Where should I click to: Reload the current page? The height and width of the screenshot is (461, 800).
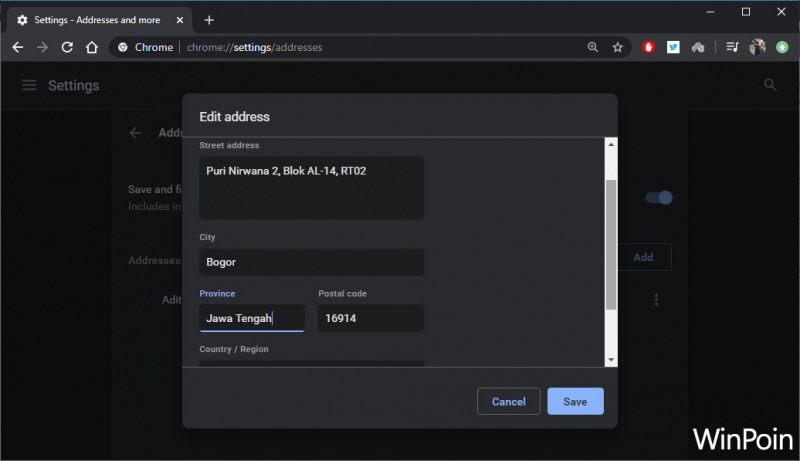pyautogui.click(x=67, y=47)
